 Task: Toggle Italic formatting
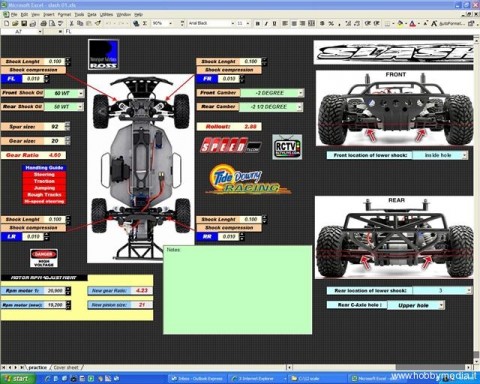(x=266, y=23)
